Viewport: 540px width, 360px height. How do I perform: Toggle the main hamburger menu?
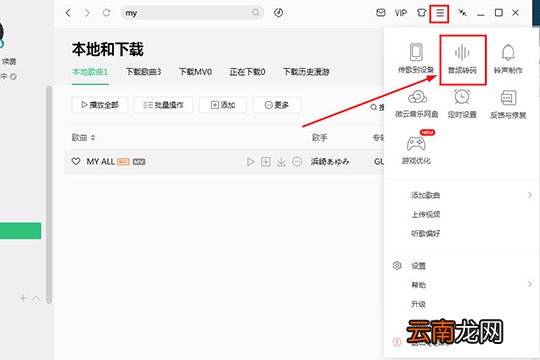tap(440, 13)
